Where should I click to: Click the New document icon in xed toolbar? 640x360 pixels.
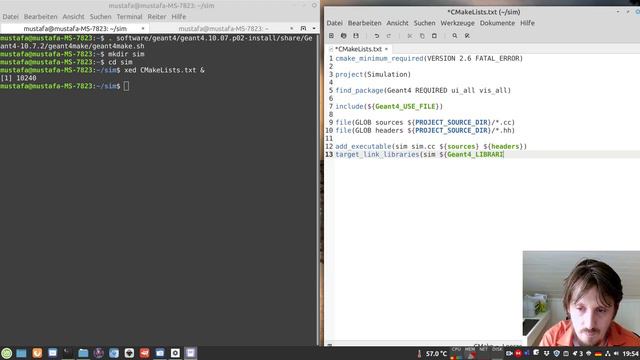pyautogui.click(x=331, y=36)
